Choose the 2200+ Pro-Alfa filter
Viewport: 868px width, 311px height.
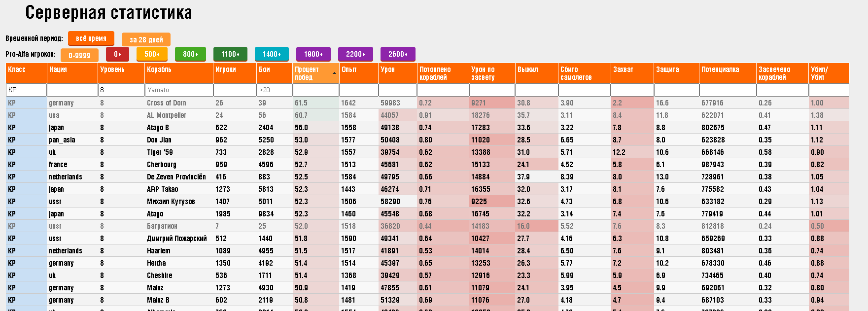click(355, 54)
